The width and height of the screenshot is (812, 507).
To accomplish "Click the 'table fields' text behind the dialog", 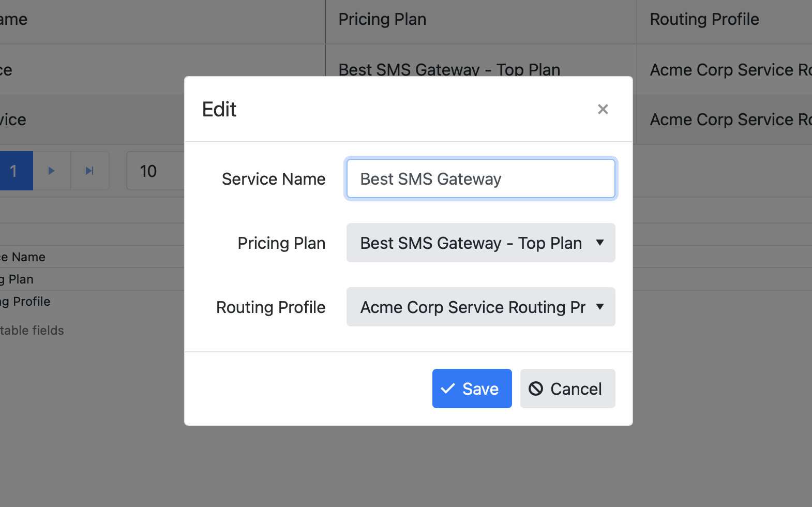I will pos(32,331).
